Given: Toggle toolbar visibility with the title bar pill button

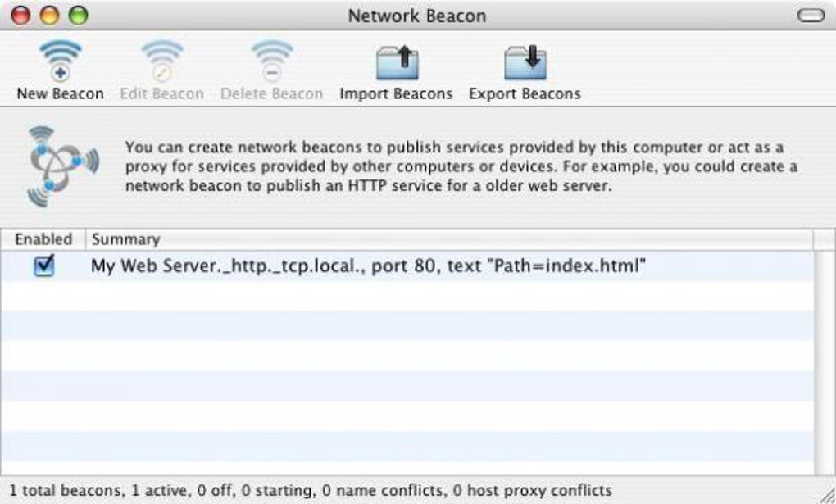Looking at the screenshot, I should tap(811, 16).
